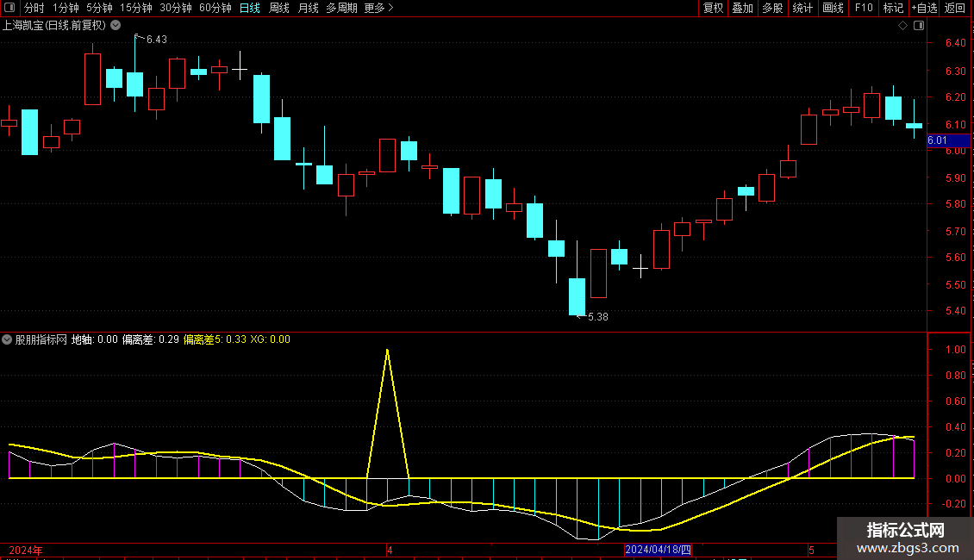Screen dimensions: 974x560
Task: Switch to 分时 intraday view
Action: 34,8
